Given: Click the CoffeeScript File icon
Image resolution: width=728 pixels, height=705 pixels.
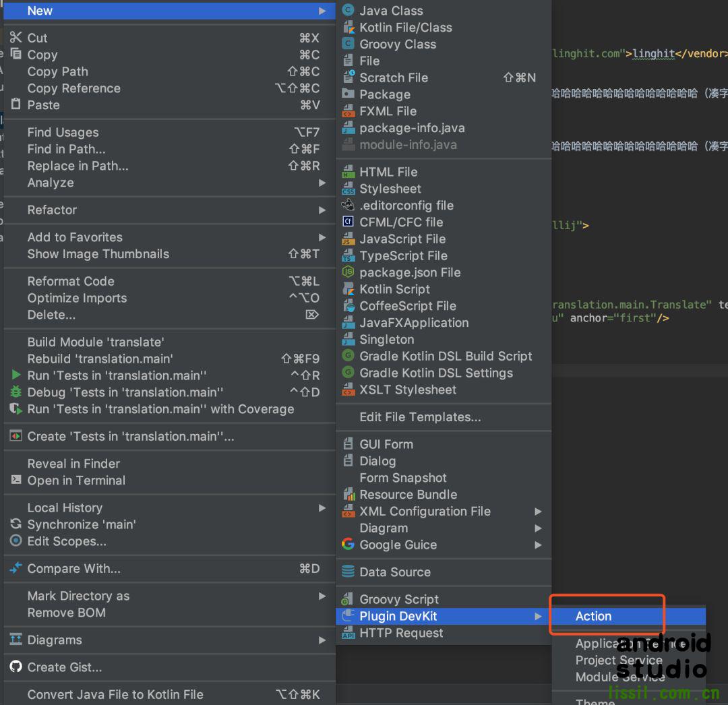Looking at the screenshot, I should (x=348, y=305).
